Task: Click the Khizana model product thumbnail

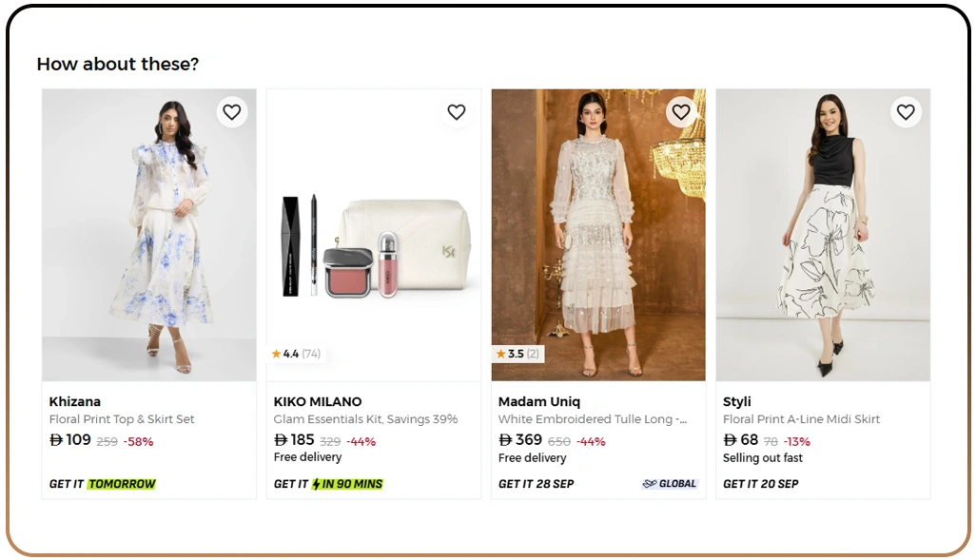Action: pos(148,233)
